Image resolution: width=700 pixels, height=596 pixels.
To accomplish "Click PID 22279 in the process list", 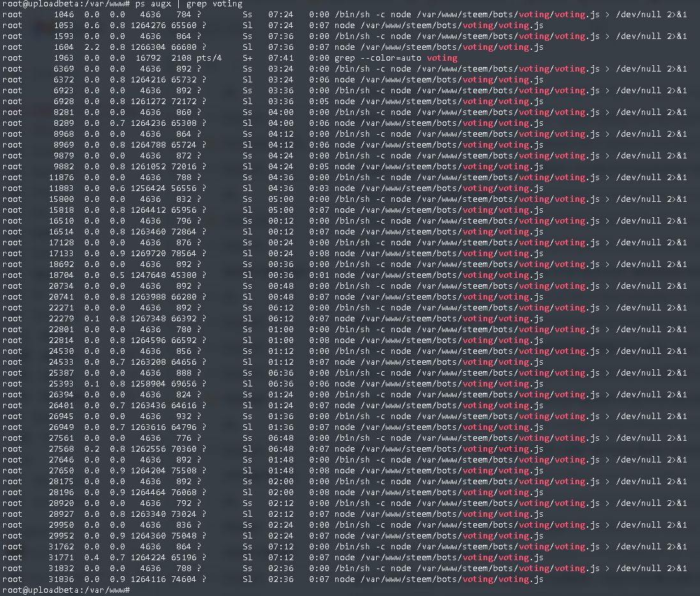I will [61, 319].
